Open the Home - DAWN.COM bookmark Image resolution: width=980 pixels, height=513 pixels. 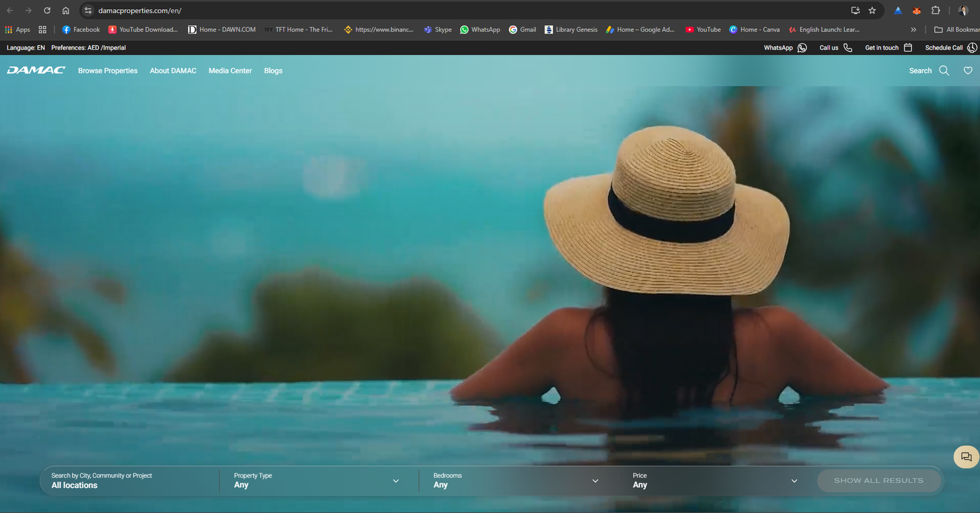tap(222, 29)
